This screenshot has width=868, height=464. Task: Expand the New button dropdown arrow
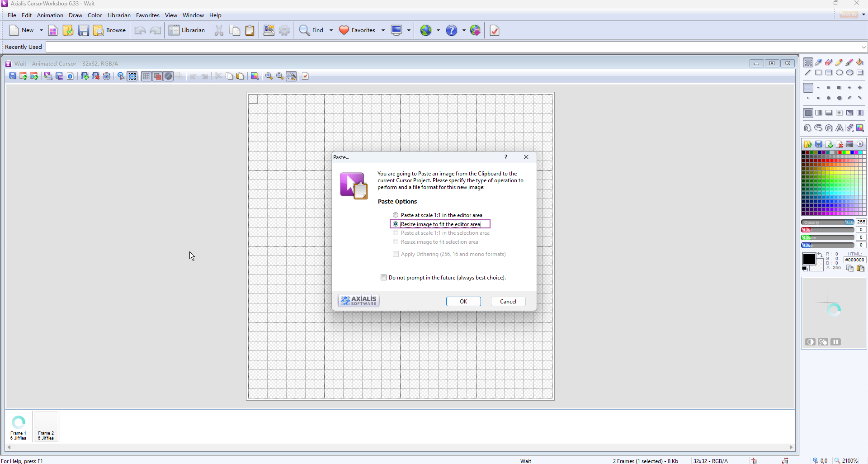[41, 30]
